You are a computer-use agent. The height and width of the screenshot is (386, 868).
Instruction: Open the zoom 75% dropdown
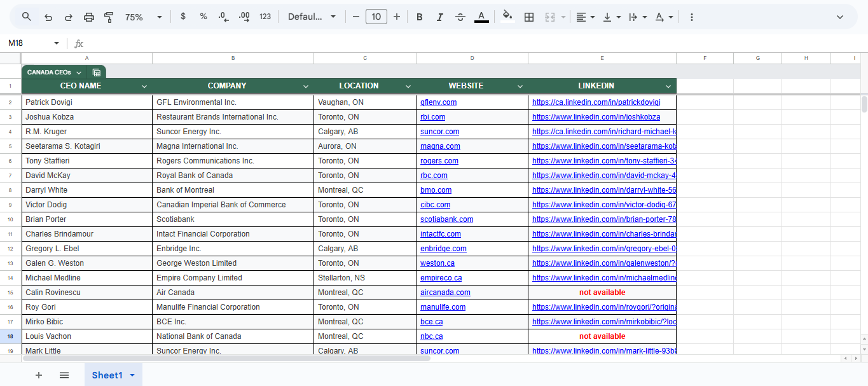click(x=144, y=17)
